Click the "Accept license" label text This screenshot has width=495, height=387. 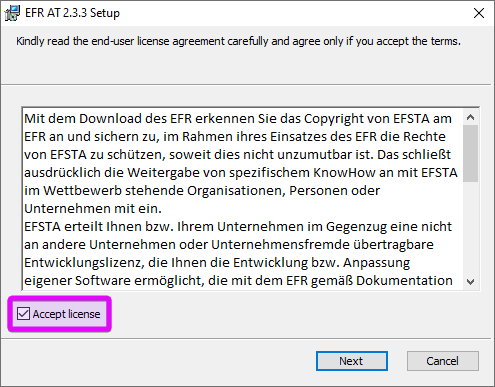click(66, 314)
